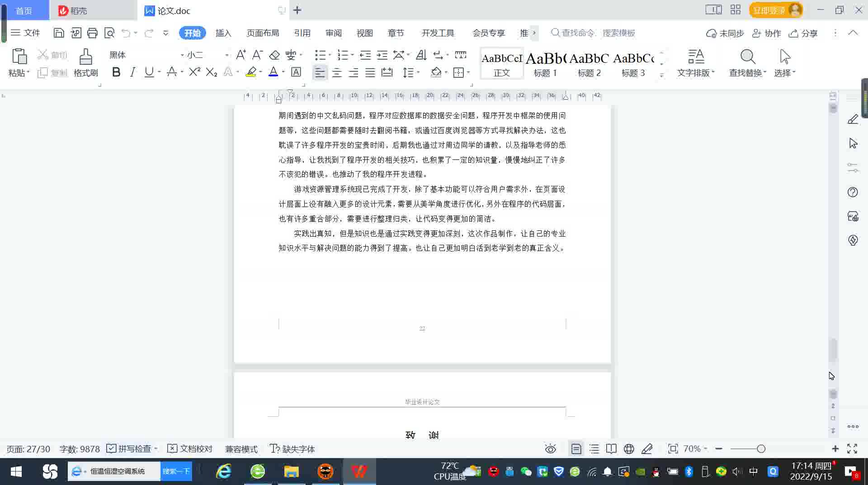Click the print icon in quick toolbar

tap(92, 33)
